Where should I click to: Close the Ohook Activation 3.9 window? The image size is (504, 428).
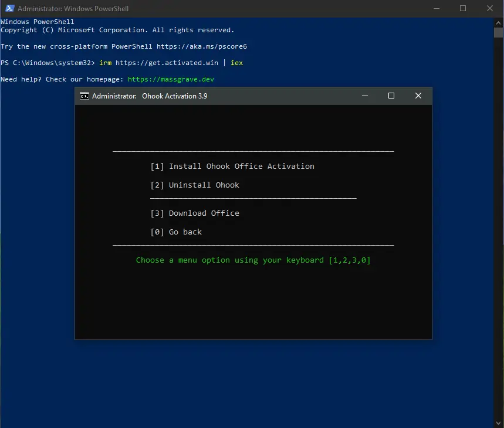click(418, 96)
